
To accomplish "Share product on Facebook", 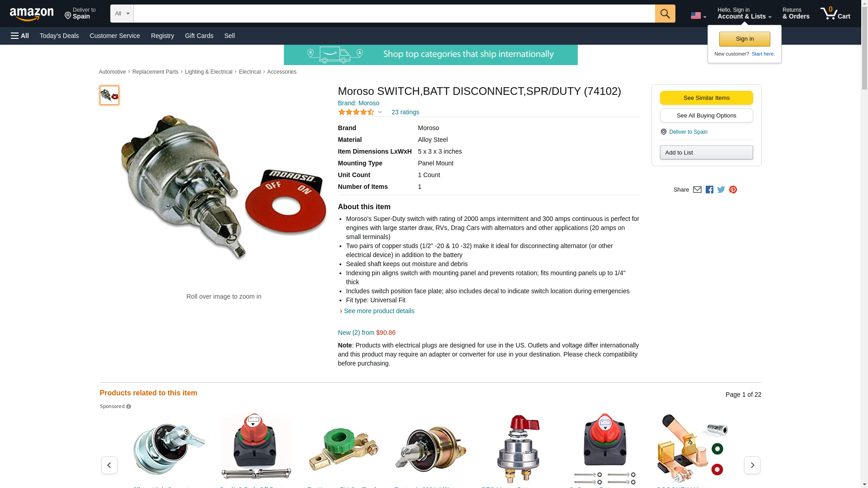I will click(709, 190).
